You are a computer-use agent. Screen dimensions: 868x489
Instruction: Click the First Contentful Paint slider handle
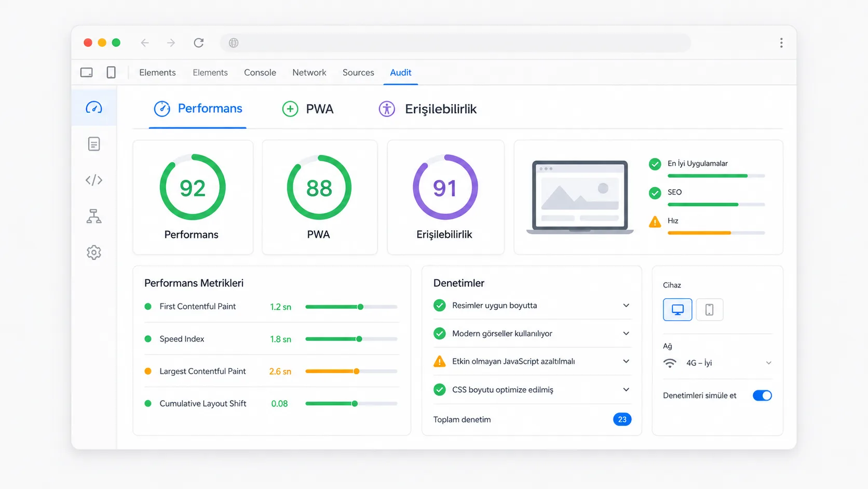360,307
